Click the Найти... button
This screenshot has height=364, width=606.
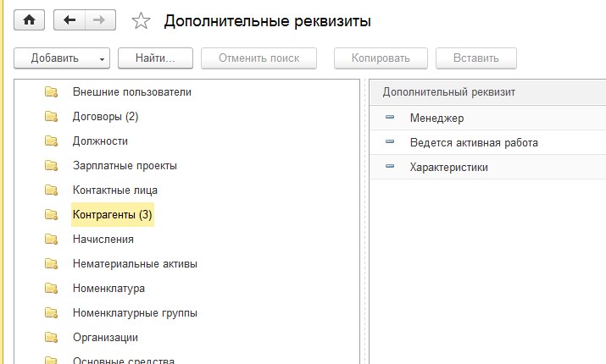(155, 58)
